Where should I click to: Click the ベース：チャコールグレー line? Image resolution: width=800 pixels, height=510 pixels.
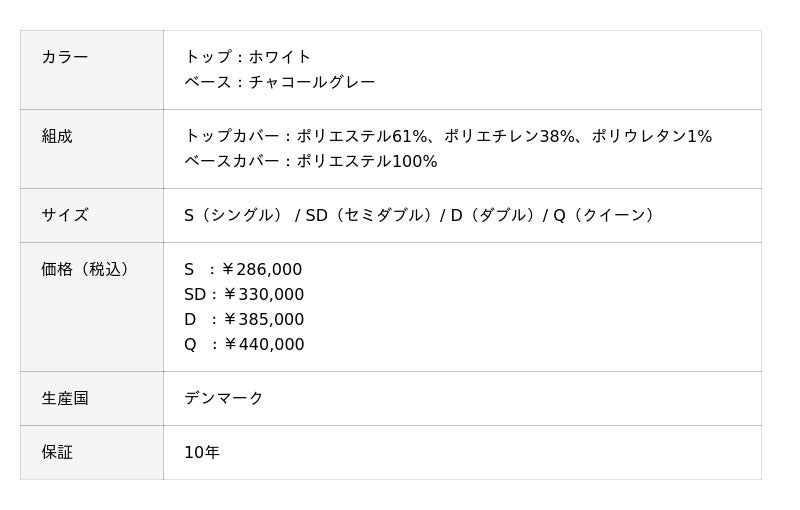280,82
